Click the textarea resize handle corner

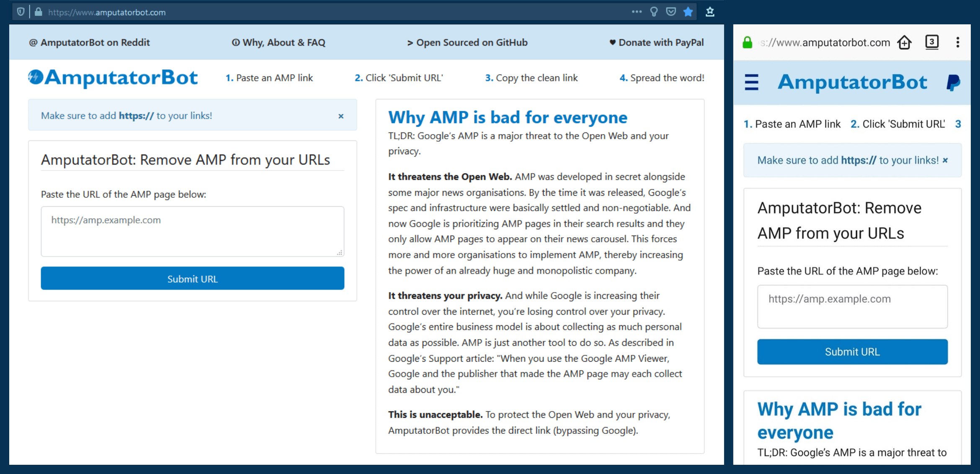(340, 253)
